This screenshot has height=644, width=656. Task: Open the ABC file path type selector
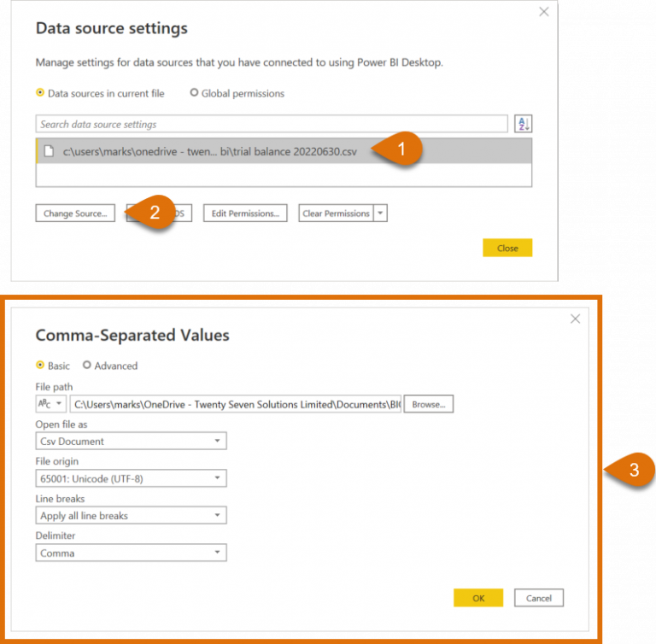tap(50, 404)
